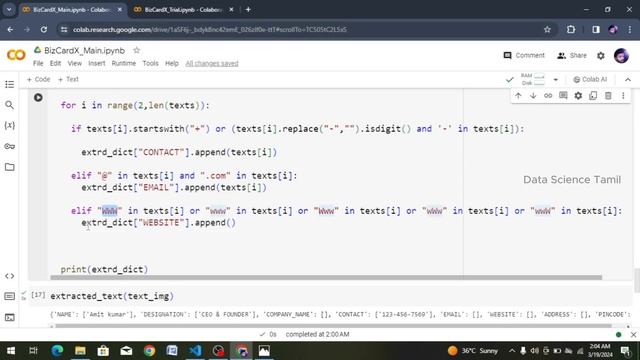Click the Share button
The height and width of the screenshot is (360, 640).
click(x=572, y=55)
